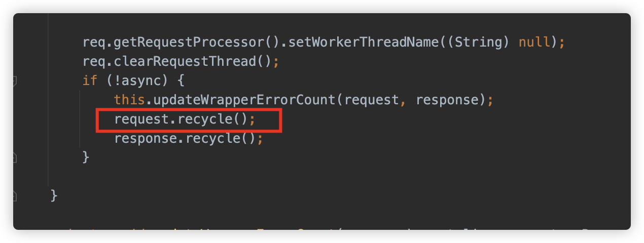This screenshot has height=243, width=644.
Task: Click the 'response' argument of updateWrapperErrorCount
Action: [x=447, y=100]
